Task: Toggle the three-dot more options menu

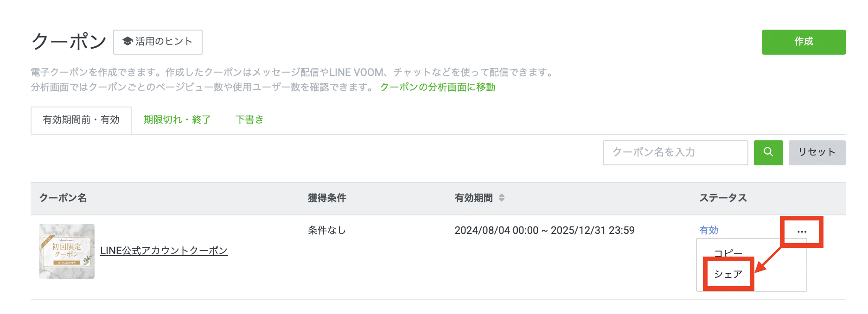Action: point(802,232)
